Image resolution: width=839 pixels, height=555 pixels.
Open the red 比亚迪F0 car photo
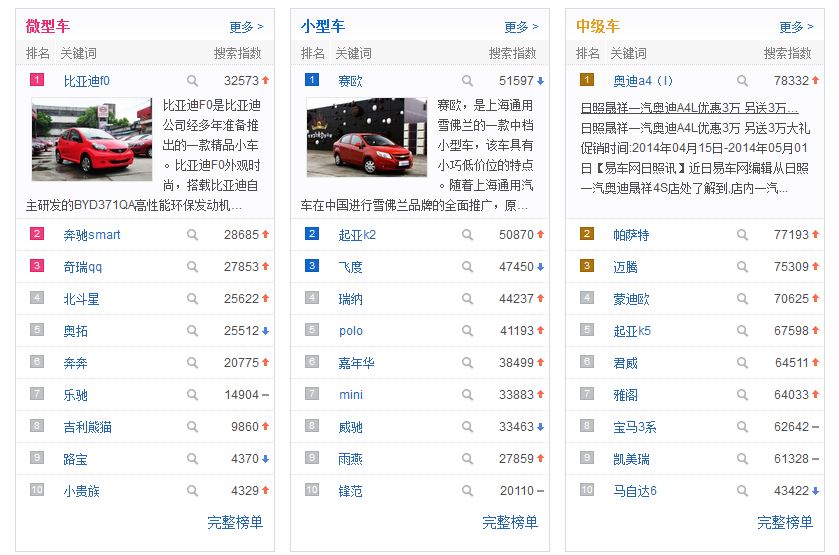[92, 139]
